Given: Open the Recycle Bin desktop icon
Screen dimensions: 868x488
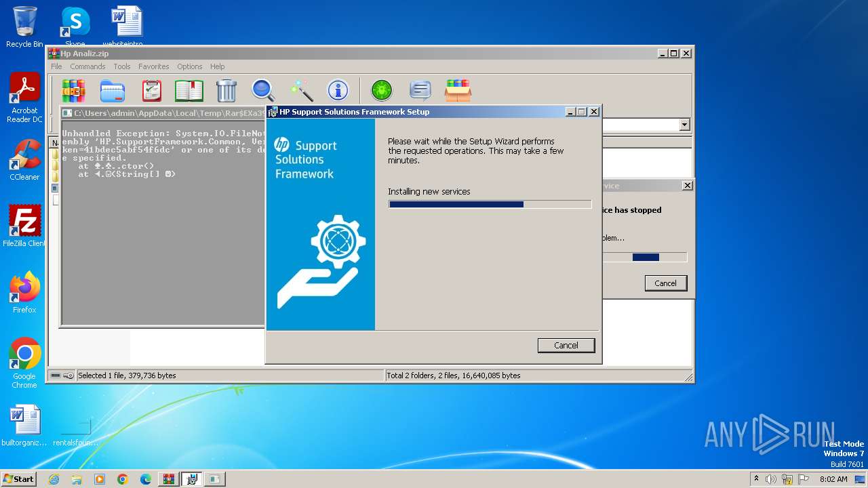Looking at the screenshot, I should coord(24,27).
